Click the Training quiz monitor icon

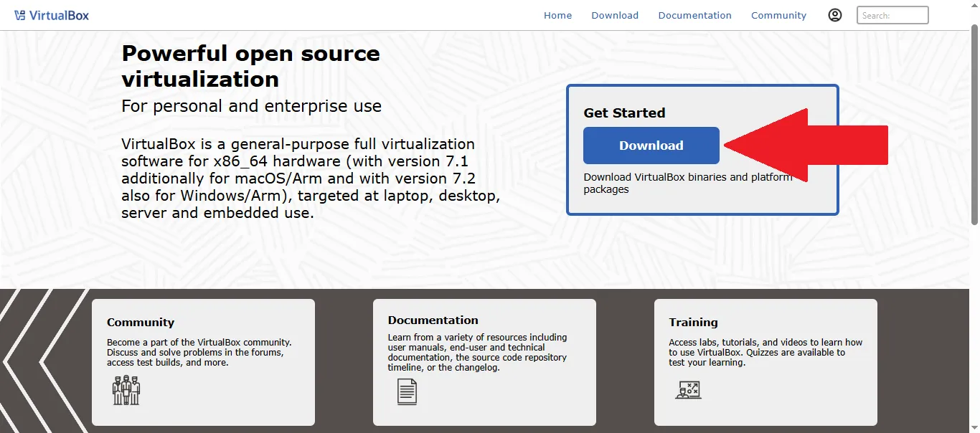[x=688, y=389]
